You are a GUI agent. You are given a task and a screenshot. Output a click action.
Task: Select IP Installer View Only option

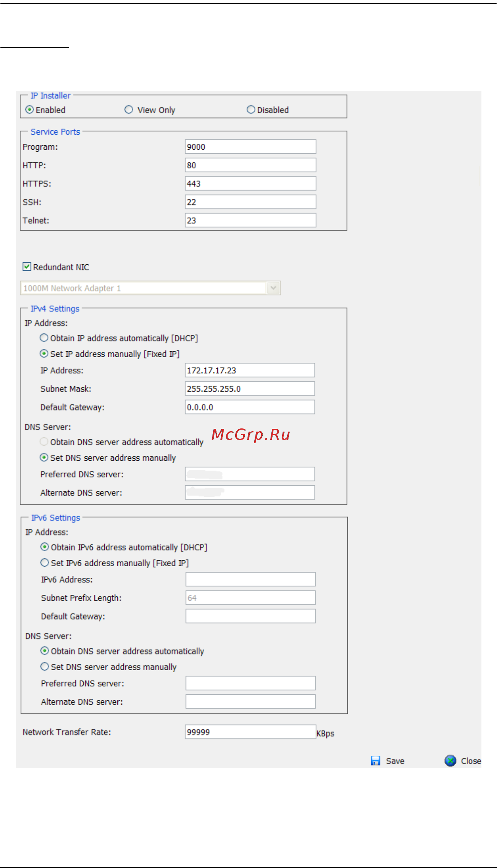click(x=129, y=109)
